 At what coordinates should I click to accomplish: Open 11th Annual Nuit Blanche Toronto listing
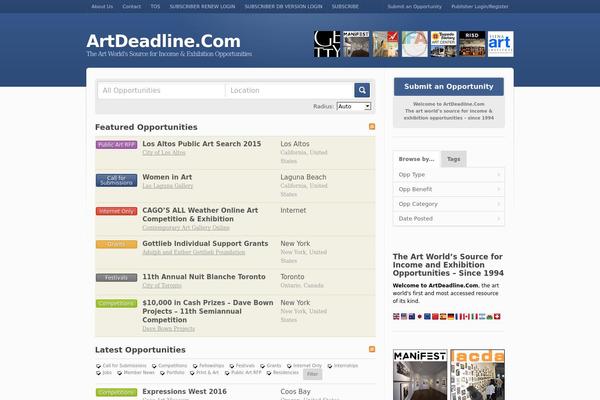(x=204, y=277)
